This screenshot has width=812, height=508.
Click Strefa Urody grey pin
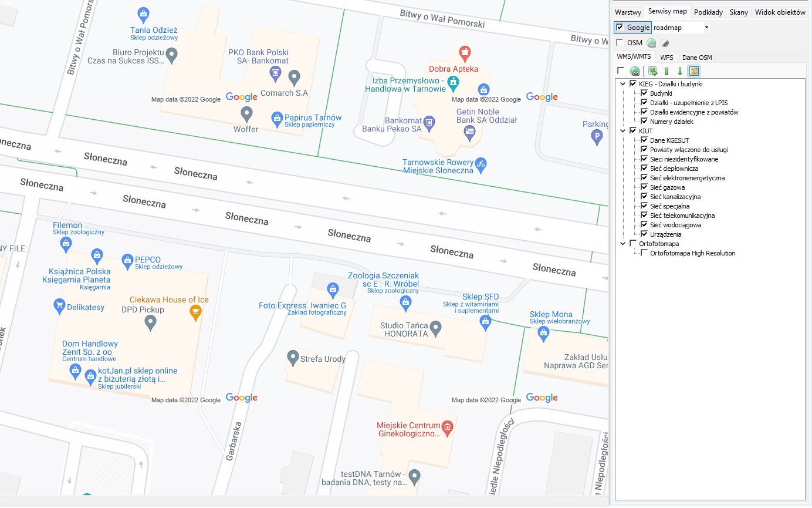[293, 357]
